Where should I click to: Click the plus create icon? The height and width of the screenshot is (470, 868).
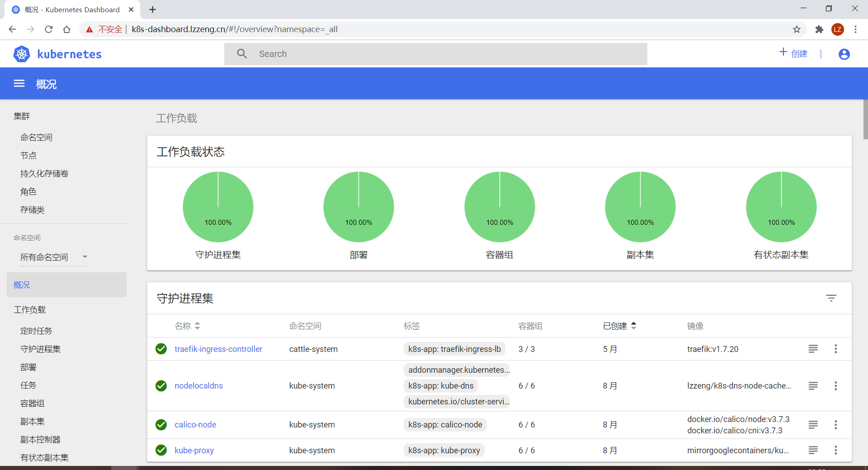[783, 52]
